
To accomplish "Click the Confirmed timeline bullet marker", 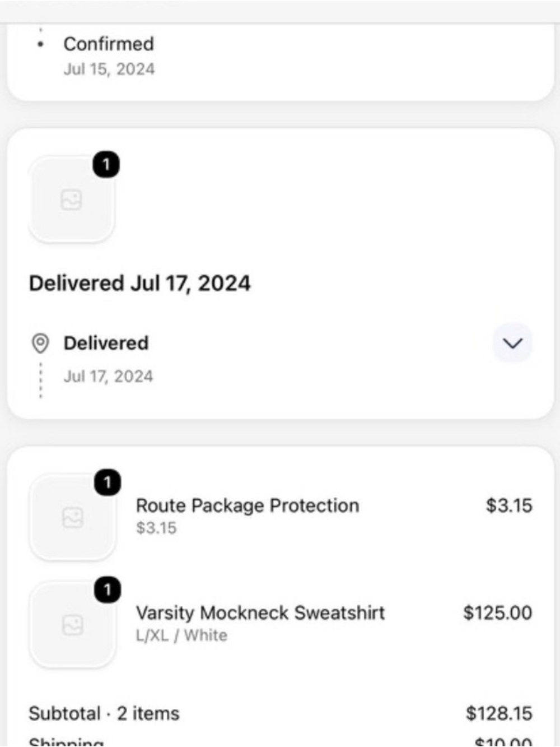I will point(40,45).
